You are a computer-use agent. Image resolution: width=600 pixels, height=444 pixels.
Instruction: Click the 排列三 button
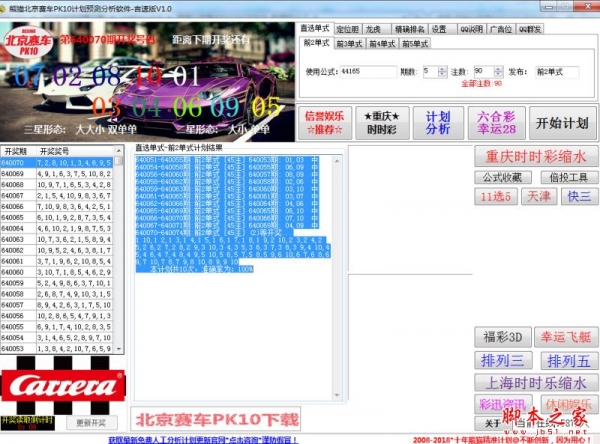[x=504, y=361]
